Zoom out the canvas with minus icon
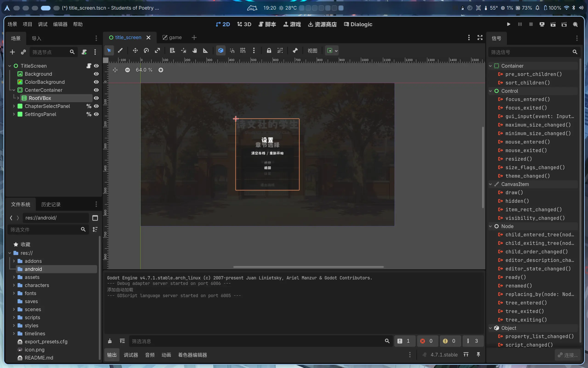The width and height of the screenshot is (588, 368). (127, 70)
